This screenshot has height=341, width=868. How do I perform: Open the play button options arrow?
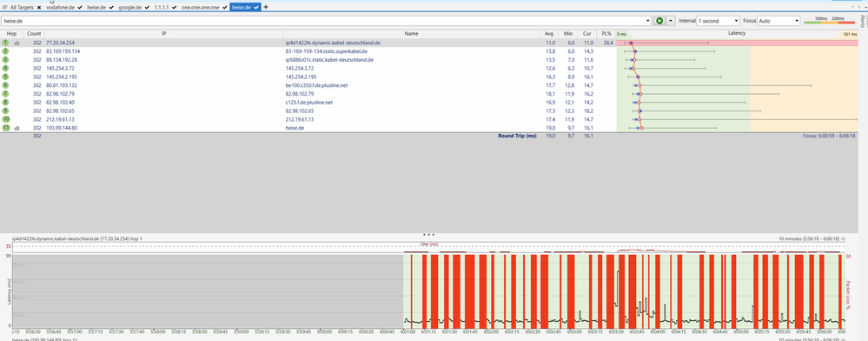point(671,21)
